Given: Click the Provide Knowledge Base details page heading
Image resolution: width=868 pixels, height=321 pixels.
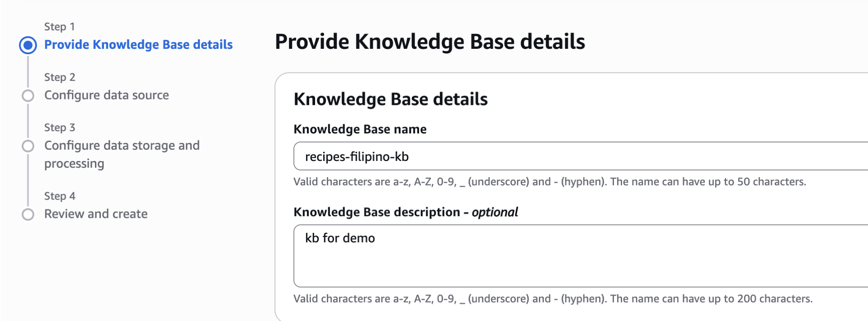Looking at the screenshot, I should tap(429, 42).
